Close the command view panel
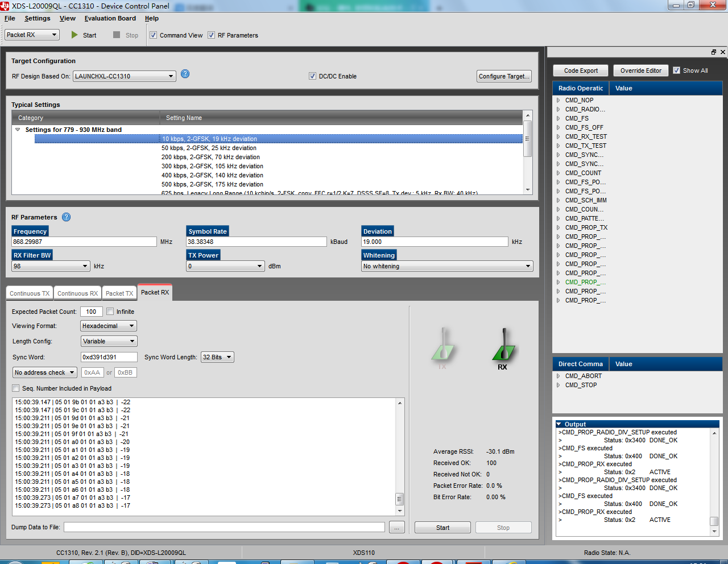The width and height of the screenshot is (728, 564). point(723,52)
